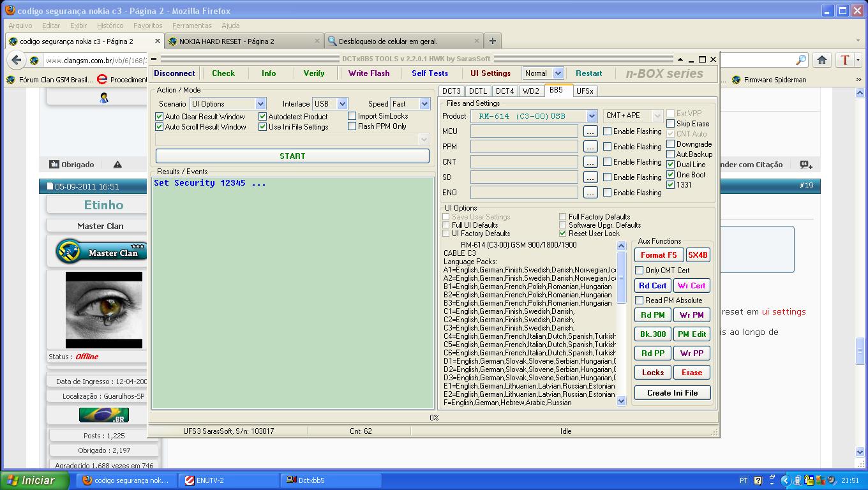Viewport: 868px width, 490px height.
Task: Click the yellow padlock tray icon
Action: pos(809,480)
